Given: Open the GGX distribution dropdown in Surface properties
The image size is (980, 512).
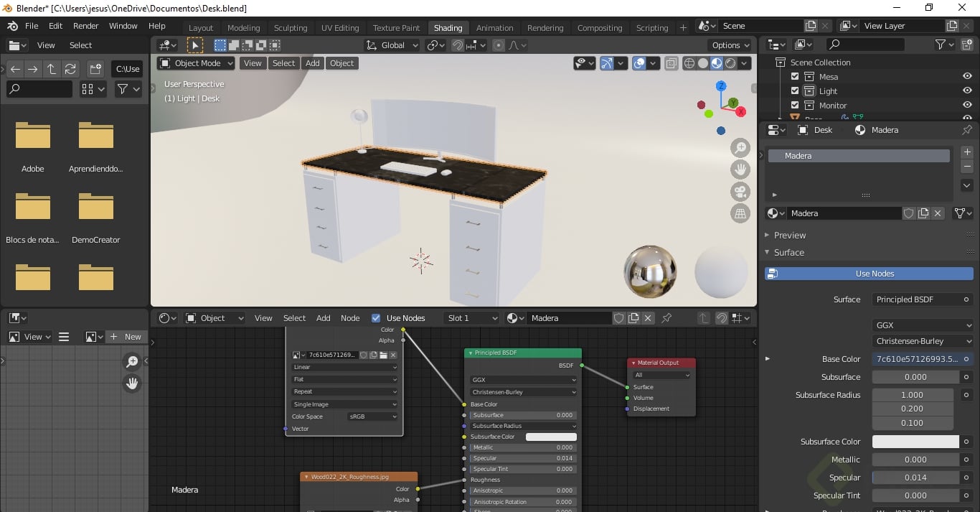Looking at the screenshot, I should coord(923,324).
